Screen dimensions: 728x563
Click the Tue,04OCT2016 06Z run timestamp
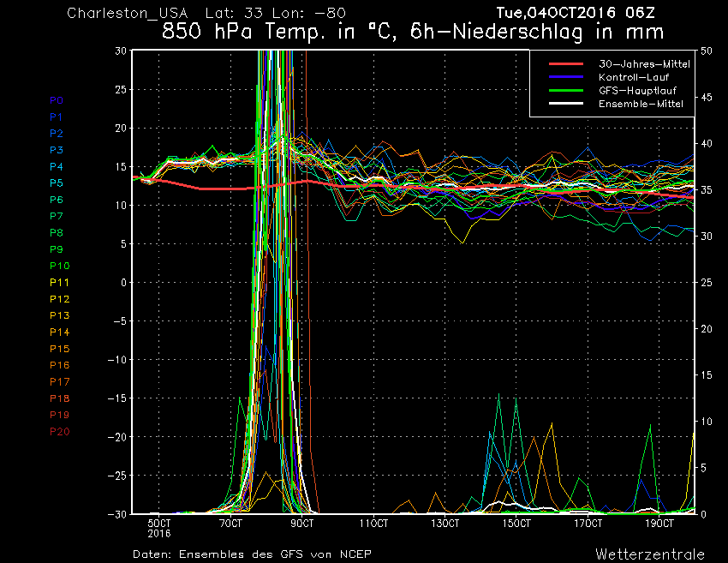point(576,13)
